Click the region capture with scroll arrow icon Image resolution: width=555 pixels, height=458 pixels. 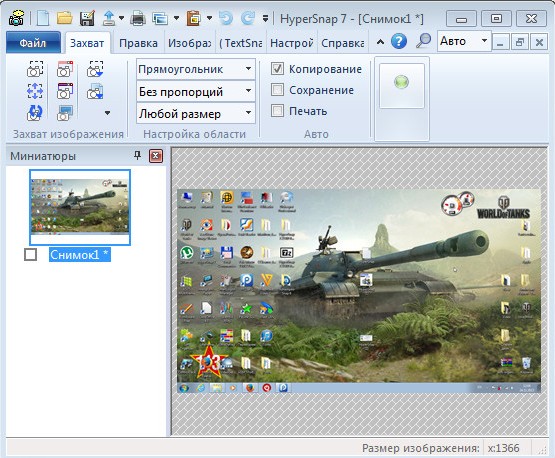[95, 69]
